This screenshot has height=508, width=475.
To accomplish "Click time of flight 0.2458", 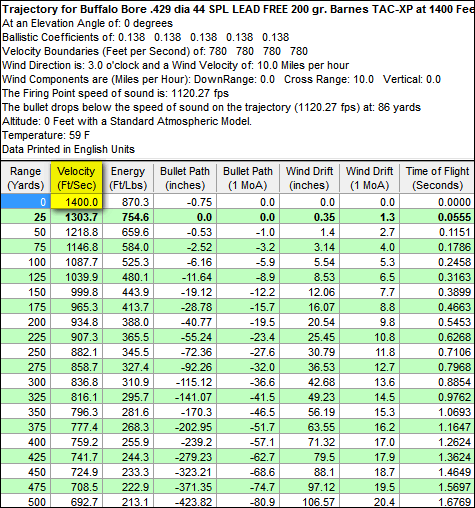I will tap(437, 262).
